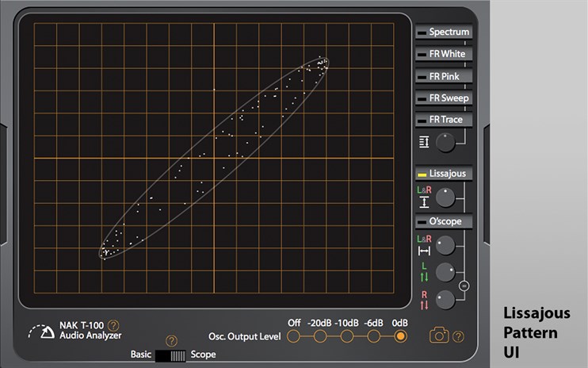Open help icon next to camera
This screenshot has width=588, height=368.
pyautogui.click(x=457, y=336)
